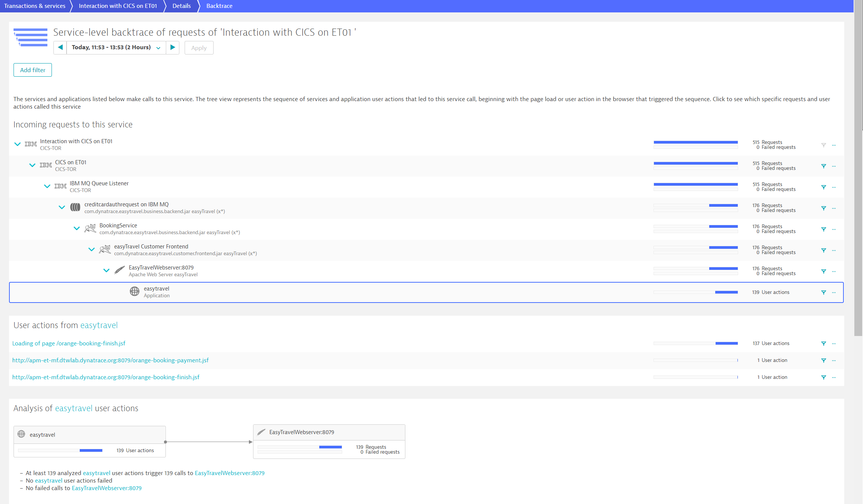Open more options for CICS on ET01 row

(834, 166)
